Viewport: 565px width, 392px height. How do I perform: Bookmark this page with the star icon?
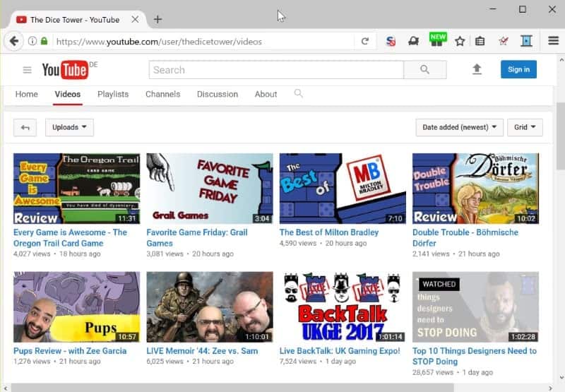pos(460,41)
